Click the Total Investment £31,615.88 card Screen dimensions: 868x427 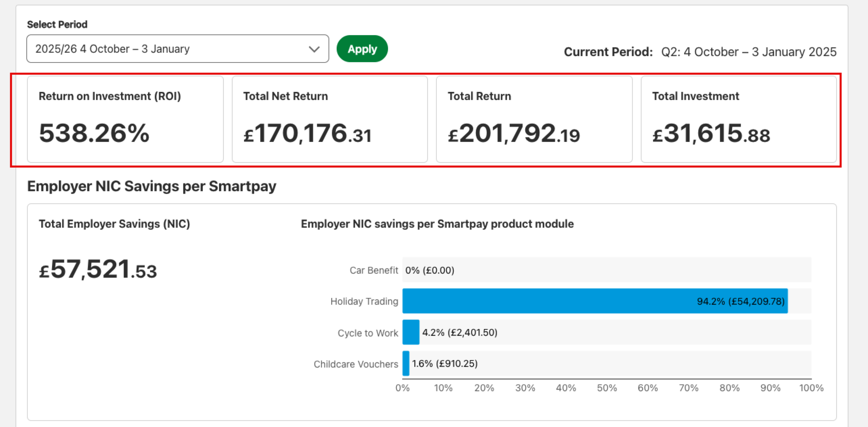[x=739, y=119]
